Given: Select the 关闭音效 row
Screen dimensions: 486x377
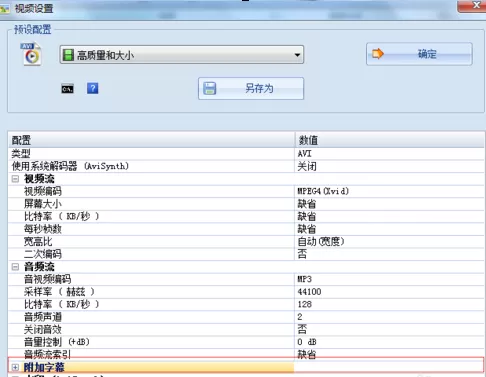Looking at the screenshot, I should [x=246, y=330].
